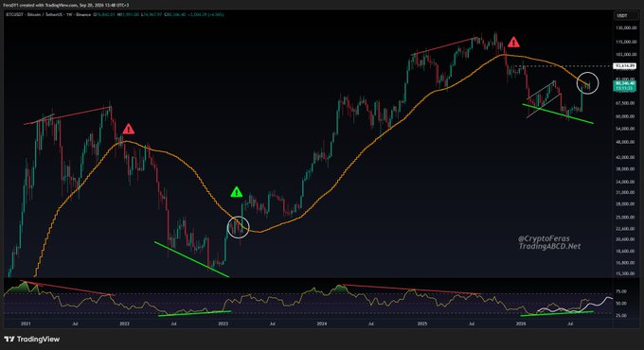Image resolution: width=644 pixels, height=350 pixels.
Task: Click the green current price label 80,346.40
Action: [625, 85]
